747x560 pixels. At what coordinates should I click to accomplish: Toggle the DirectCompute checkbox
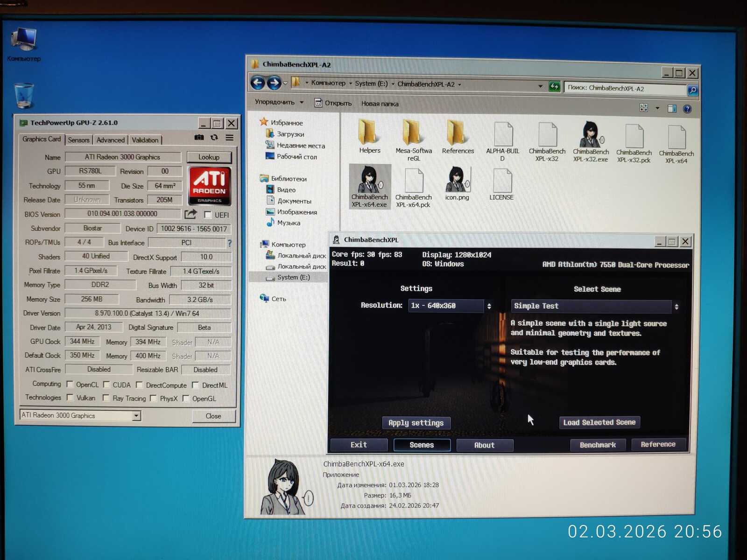139,385
